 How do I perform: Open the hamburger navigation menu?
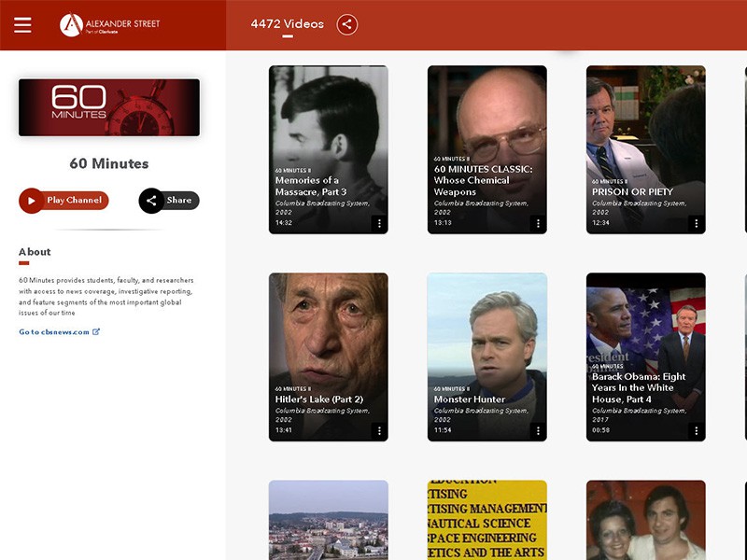(x=22, y=25)
